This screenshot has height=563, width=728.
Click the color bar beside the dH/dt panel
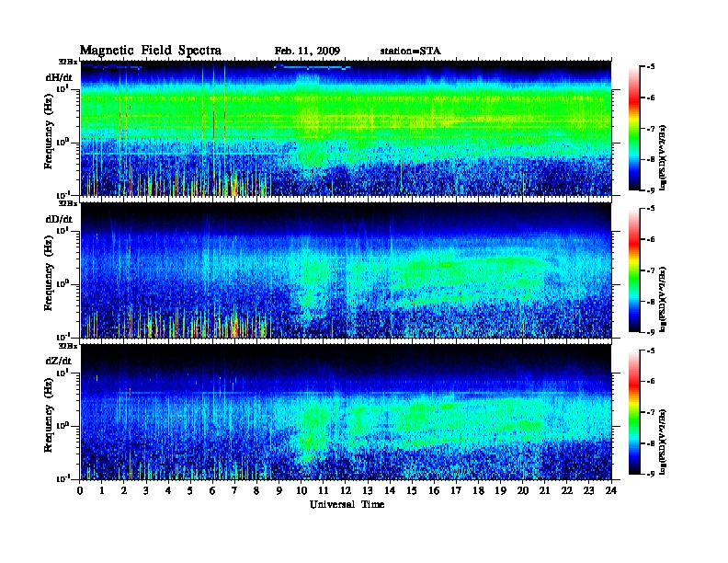[x=634, y=128]
